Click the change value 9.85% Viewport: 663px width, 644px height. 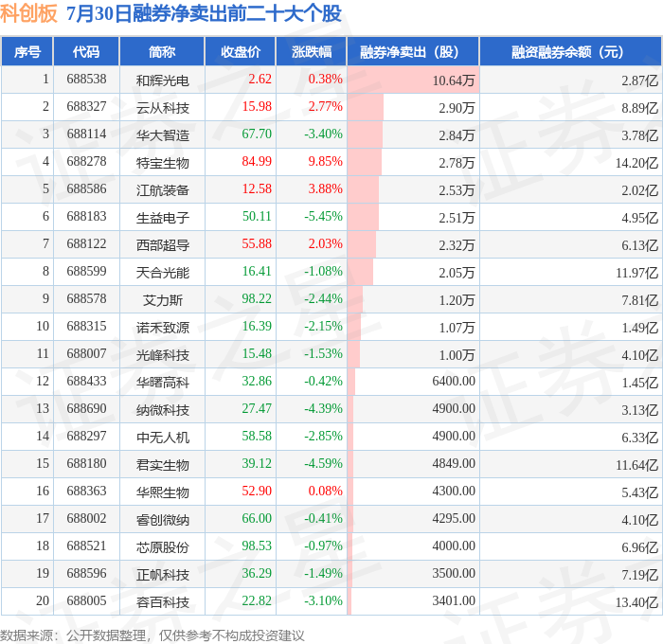[x=325, y=162]
